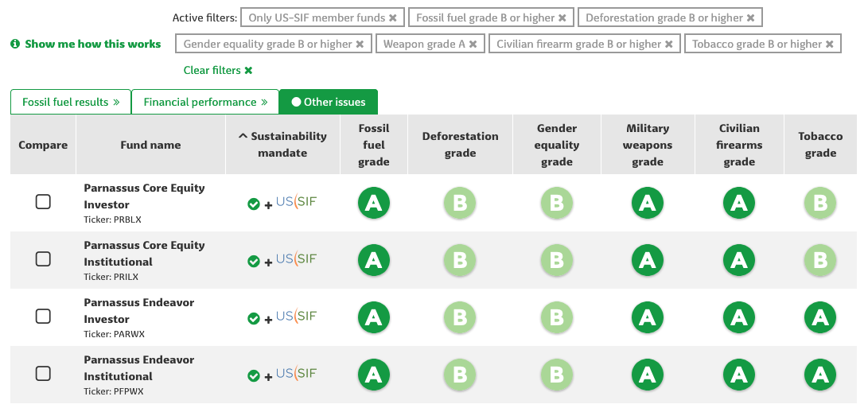This screenshot has width=868, height=408.
Task: Select the Other issues tab
Action: 329,102
